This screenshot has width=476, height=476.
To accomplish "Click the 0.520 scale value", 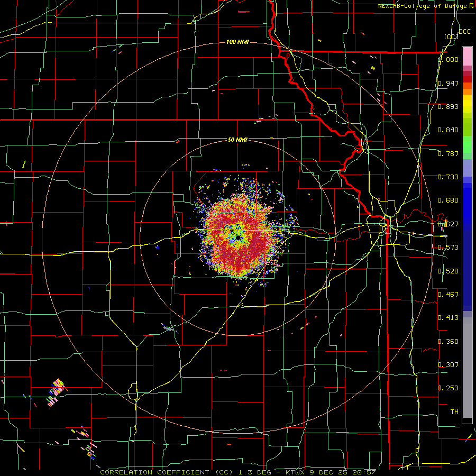I will click(448, 271).
